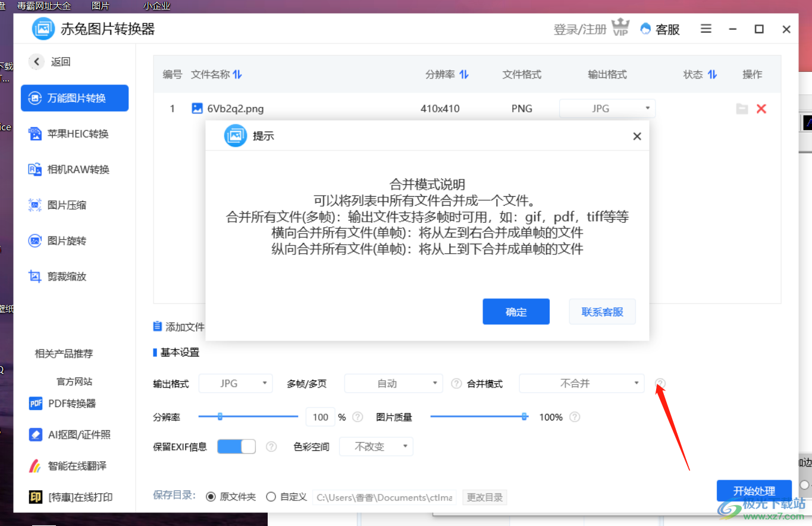Click the 分辨率 percent input field
812x526 pixels.
[x=321, y=417]
